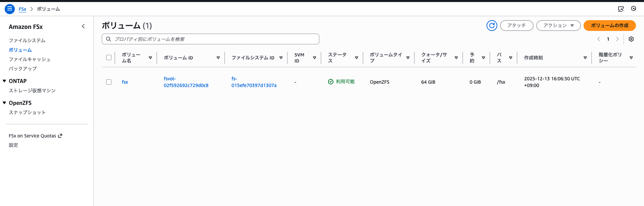Click the ボリュームの作成 button
The height and width of the screenshot is (206, 644).
click(609, 26)
